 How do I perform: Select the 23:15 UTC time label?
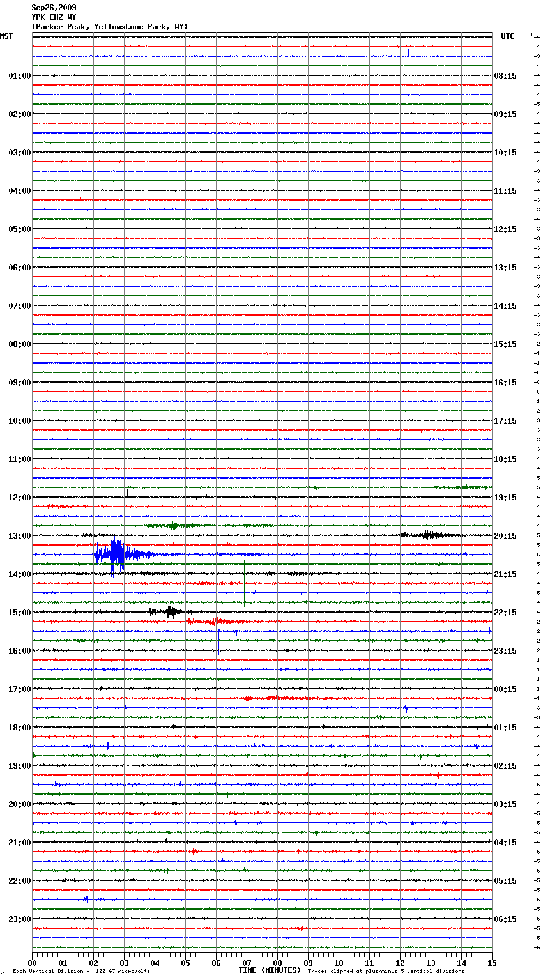pyautogui.click(x=505, y=651)
